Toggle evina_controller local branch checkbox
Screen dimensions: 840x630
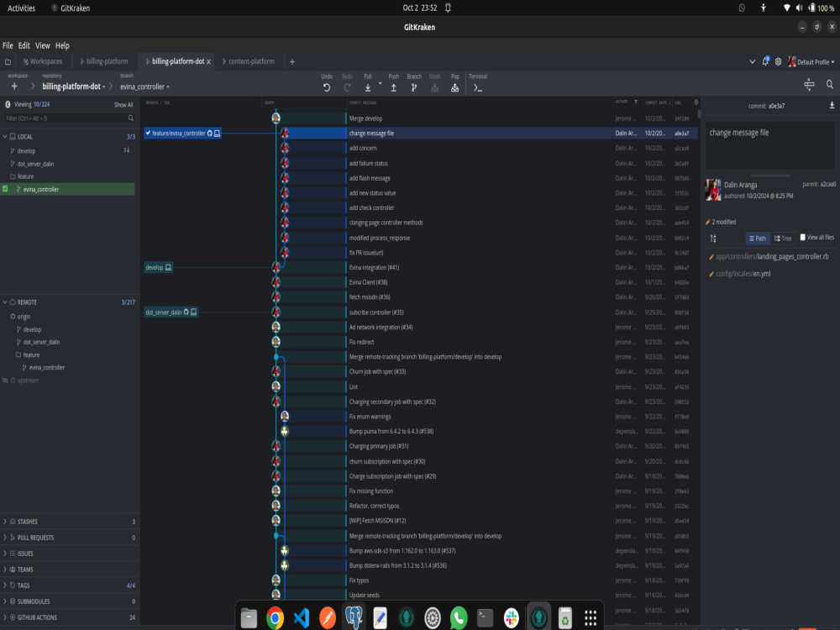pos(5,189)
